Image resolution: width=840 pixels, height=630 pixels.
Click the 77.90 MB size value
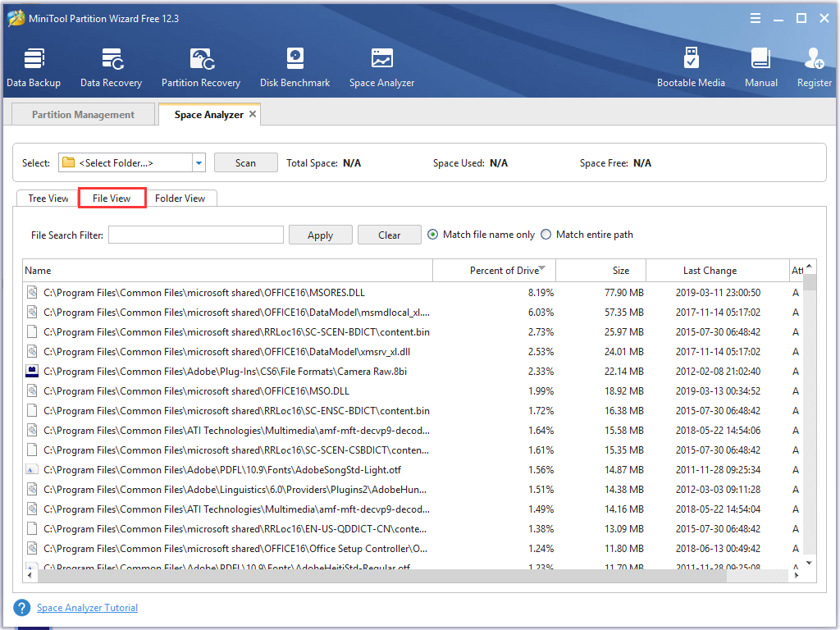point(624,293)
